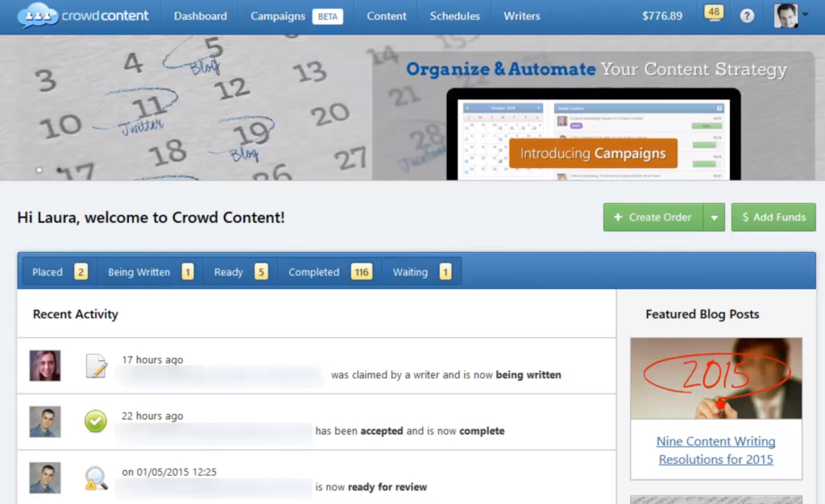Click the magnifier warning icon in ready for review row
The width and height of the screenshot is (825, 504).
tap(96, 477)
